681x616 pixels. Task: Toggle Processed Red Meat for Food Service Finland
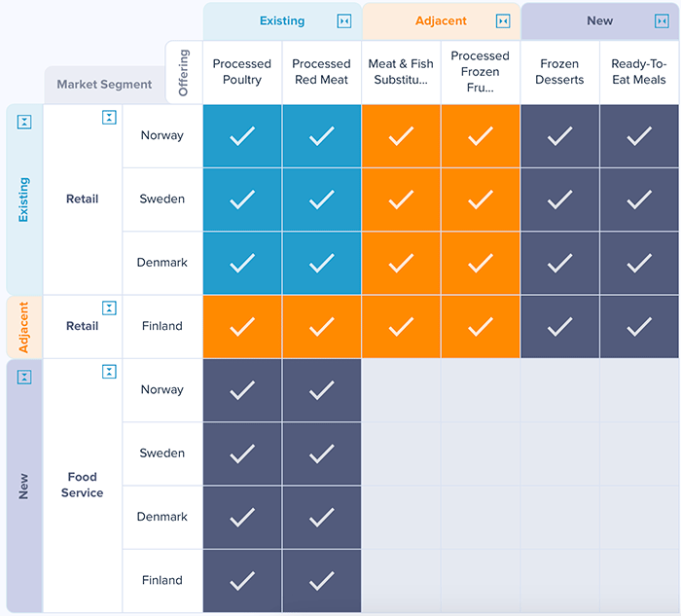tap(321, 581)
